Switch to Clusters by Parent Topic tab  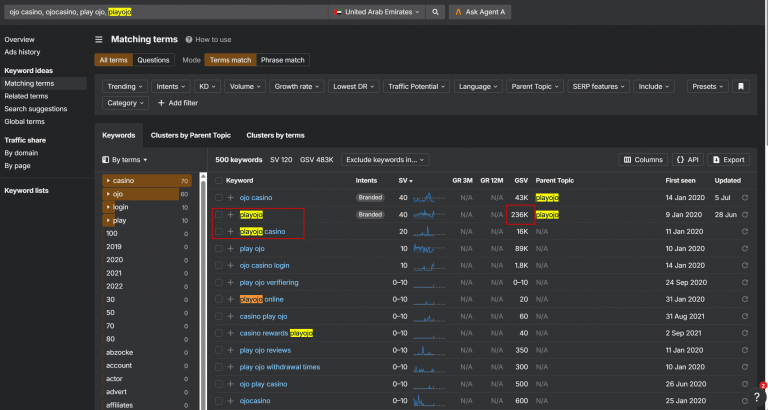(191, 135)
